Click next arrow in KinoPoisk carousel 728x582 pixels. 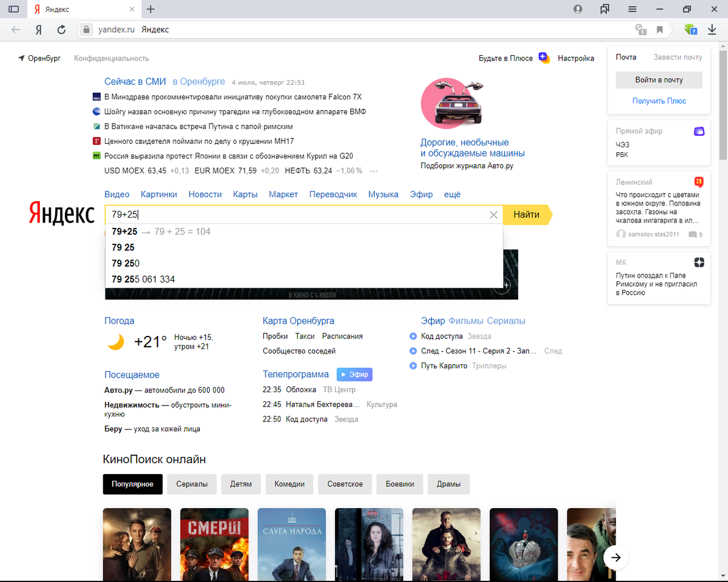[616, 557]
